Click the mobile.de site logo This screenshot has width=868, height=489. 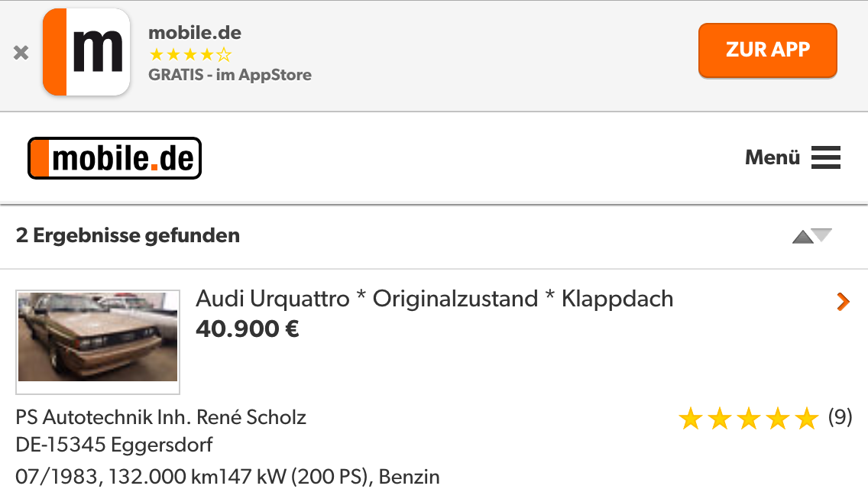click(x=115, y=158)
